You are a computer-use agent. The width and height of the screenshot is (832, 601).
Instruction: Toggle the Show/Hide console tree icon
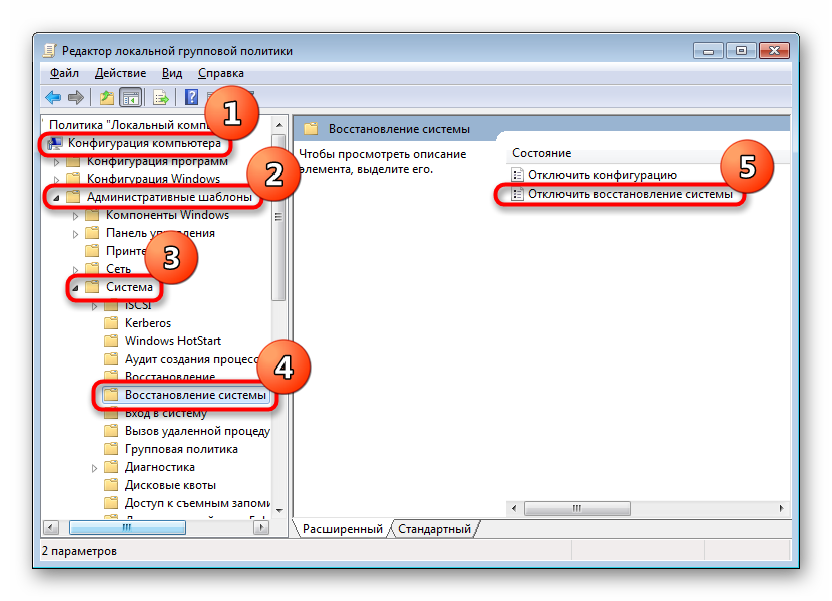[x=131, y=97]
